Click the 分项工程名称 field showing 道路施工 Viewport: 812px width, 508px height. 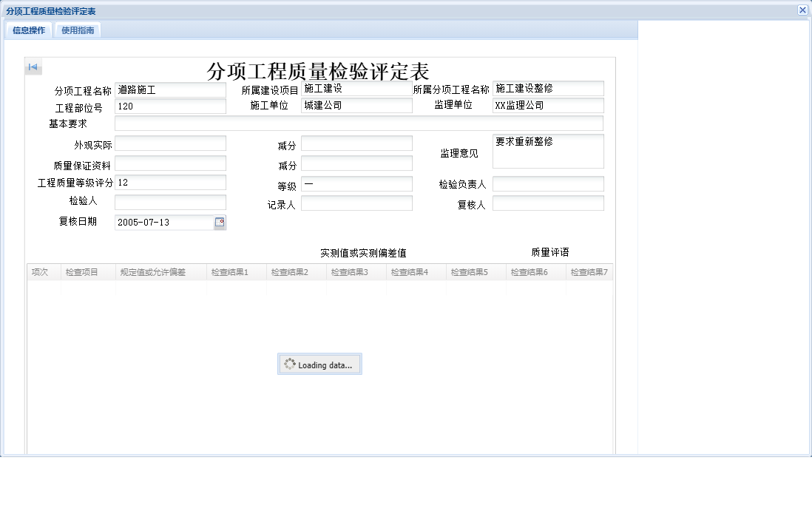tap(170, 89)
